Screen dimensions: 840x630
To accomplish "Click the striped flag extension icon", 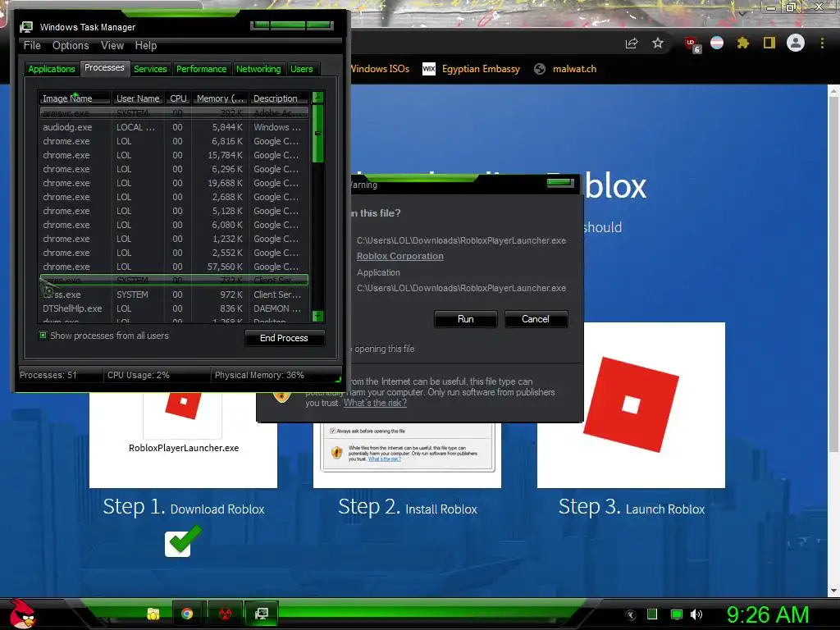I will pyautogui.click(x=717, y=43).
